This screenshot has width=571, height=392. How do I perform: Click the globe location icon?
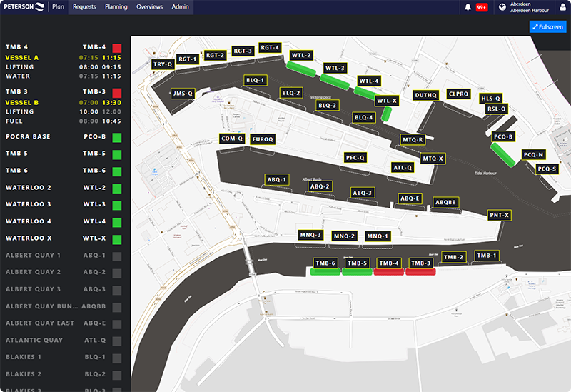(x=502, y=7)
